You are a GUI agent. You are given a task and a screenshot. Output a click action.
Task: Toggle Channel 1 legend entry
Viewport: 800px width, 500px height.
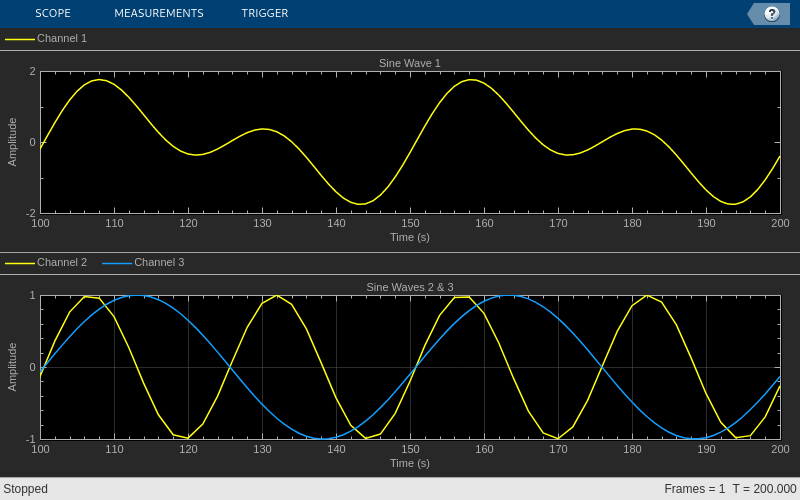46,38
